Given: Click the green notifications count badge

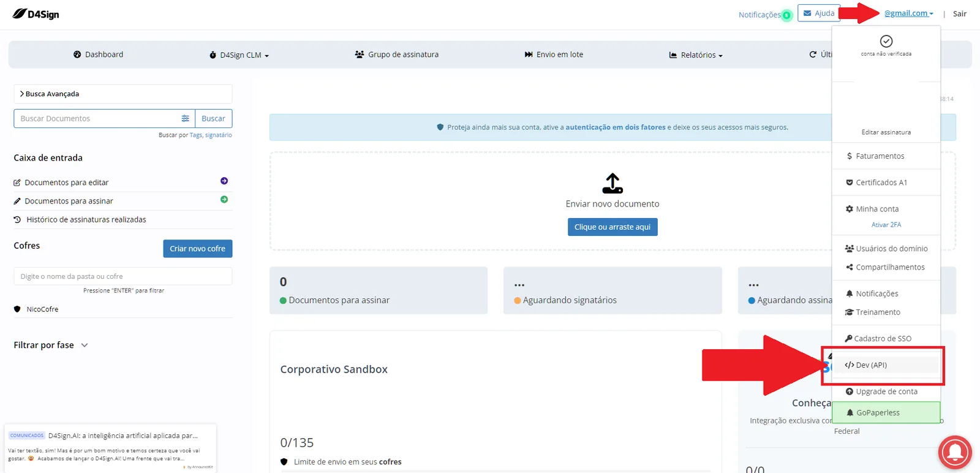Looking at the screenshot, I should coord(786,15).
